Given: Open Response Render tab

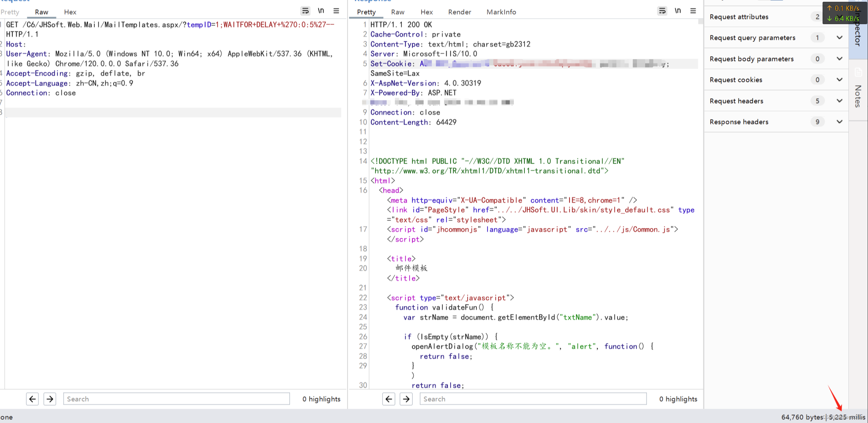Looking at the screenshot, I should pos(460,12).
